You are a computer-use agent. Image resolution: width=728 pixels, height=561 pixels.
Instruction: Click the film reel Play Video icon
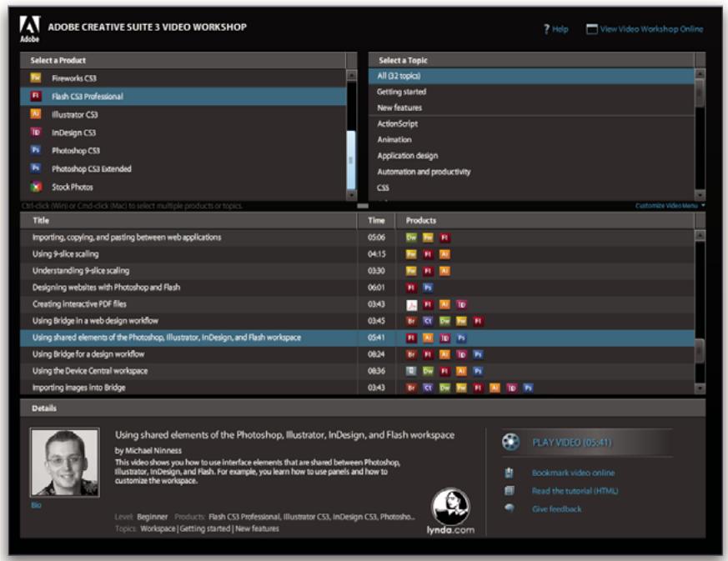click(x=510, y=443)
